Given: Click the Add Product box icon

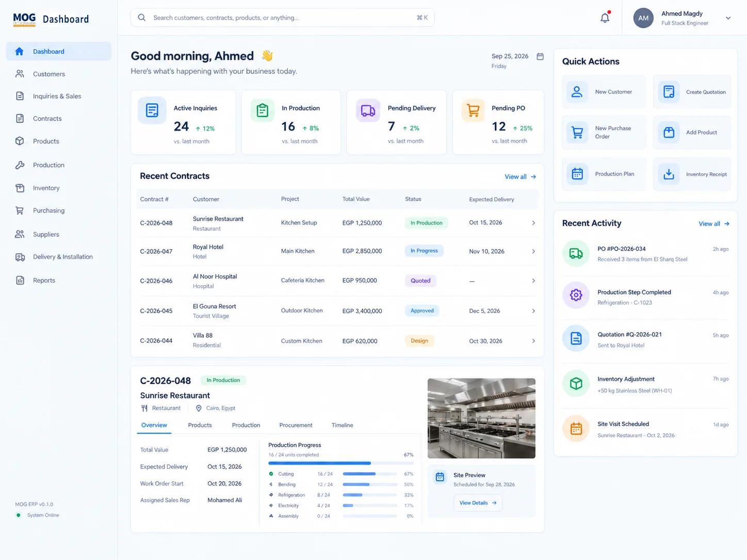Looking at the screenshot, I should [x=669, y=133].
